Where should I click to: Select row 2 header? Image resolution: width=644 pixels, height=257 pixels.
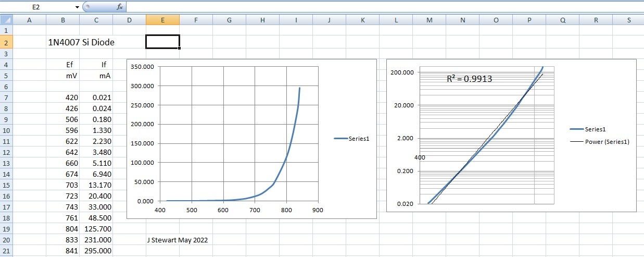6,42
